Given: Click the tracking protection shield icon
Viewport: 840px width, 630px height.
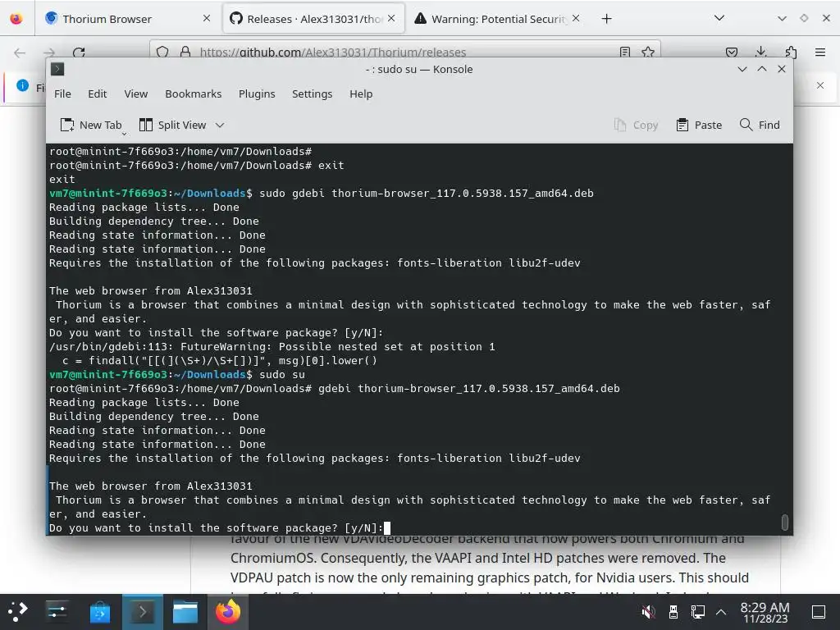Looking at the screenshot, I should 162,52.
